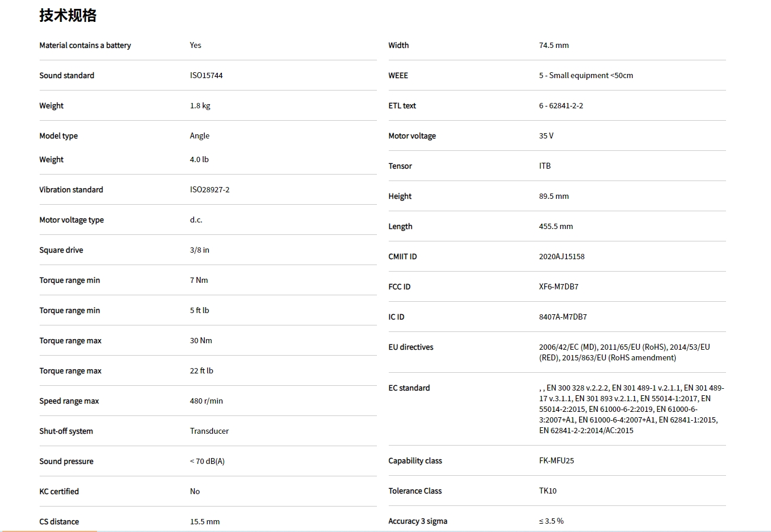771x532 pixels.
Task: Click the Model type label
Action: (x=59, y=136)
